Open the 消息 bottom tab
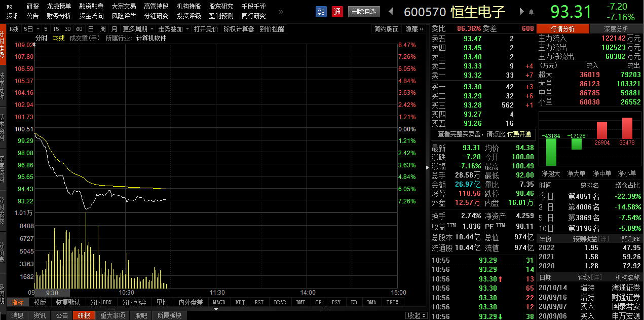644x320 pixels. coord(18,315)
